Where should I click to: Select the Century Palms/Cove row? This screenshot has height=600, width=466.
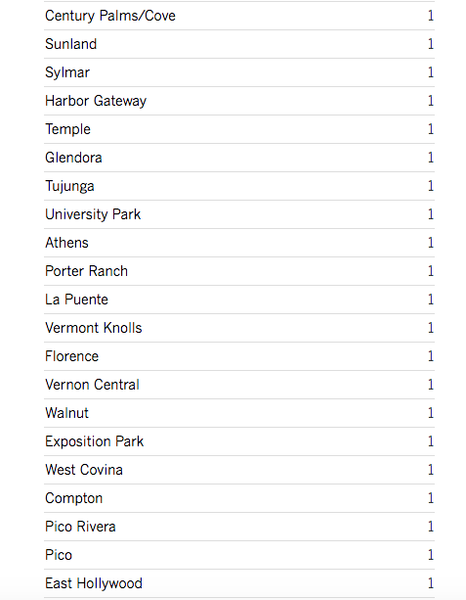(x=239, y=16)
